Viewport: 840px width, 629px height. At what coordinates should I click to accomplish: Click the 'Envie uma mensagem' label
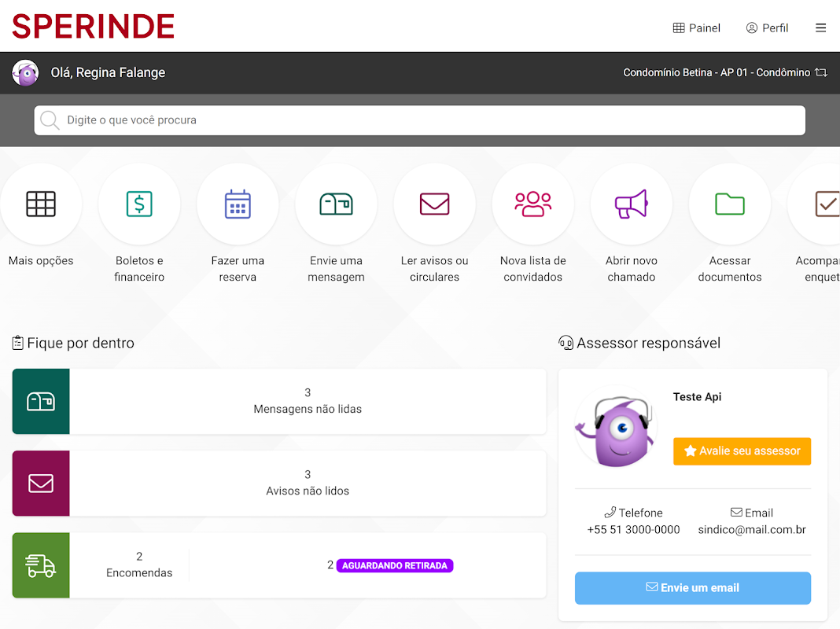coord(336,269)
